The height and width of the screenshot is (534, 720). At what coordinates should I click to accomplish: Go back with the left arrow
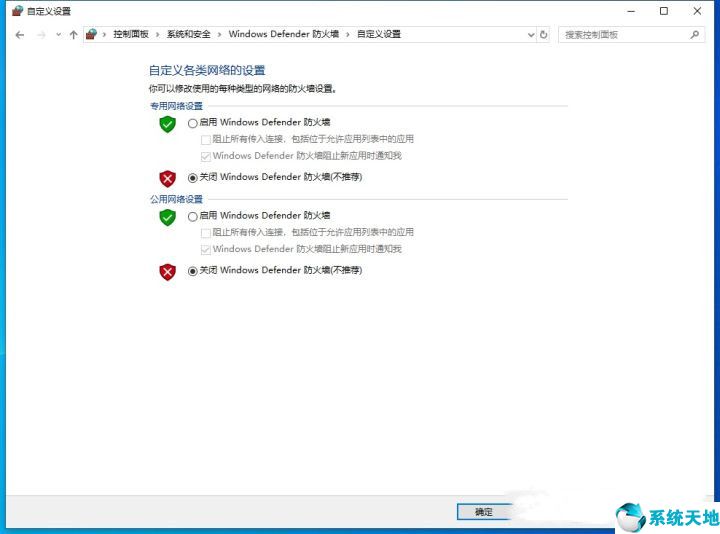click(x=19, y=35)
